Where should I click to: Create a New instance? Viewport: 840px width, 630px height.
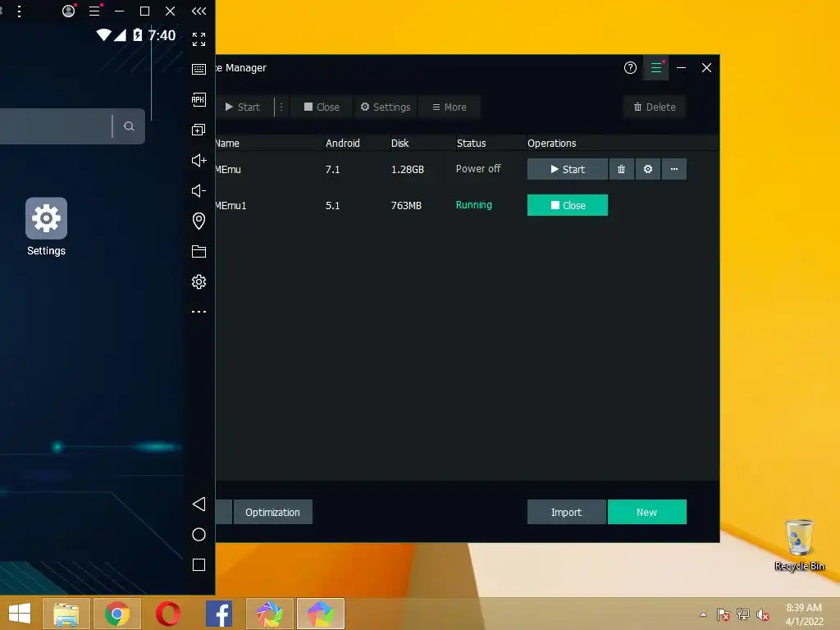(x=647, y=512)
